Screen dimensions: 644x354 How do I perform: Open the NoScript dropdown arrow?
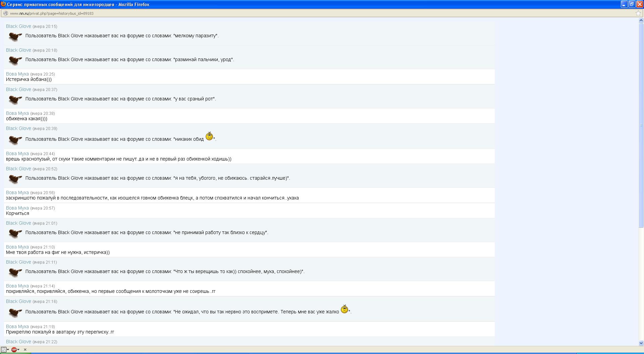point(8,350)
